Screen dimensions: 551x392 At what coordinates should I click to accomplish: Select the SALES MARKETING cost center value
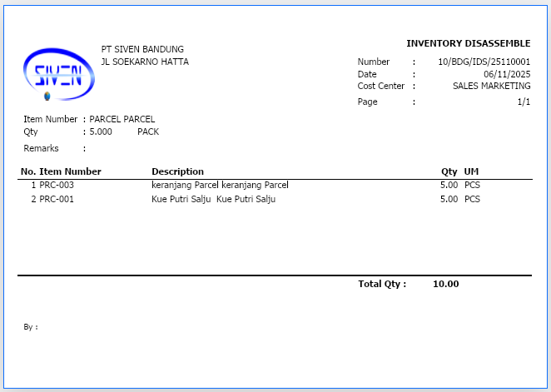[492, 86]
